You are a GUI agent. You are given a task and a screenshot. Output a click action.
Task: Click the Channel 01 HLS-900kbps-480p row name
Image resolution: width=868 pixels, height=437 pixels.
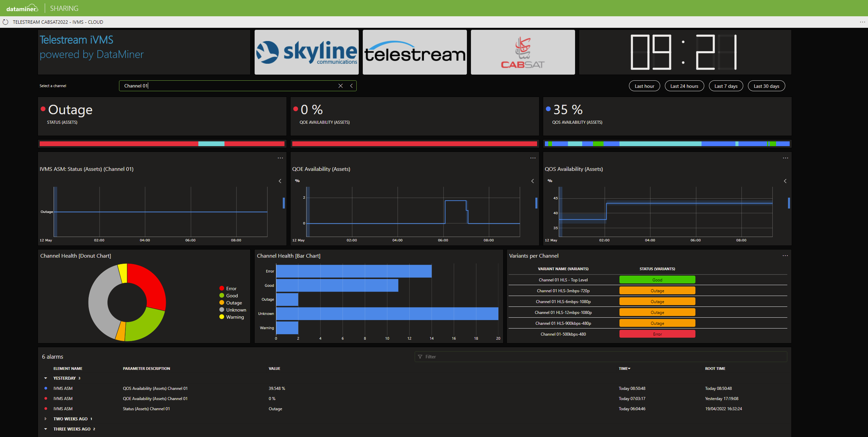[563, 323]
